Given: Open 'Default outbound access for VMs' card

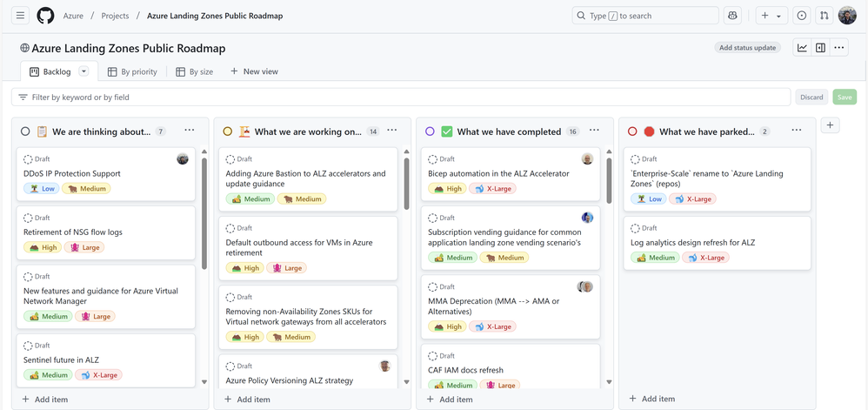Looking at the screenshot, I should (299, 247).
